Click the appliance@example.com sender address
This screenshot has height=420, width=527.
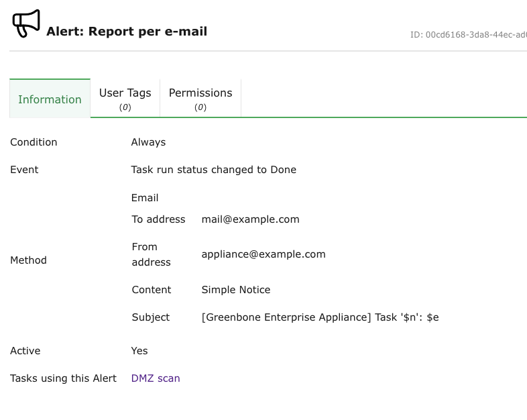[x=263, y=254]
